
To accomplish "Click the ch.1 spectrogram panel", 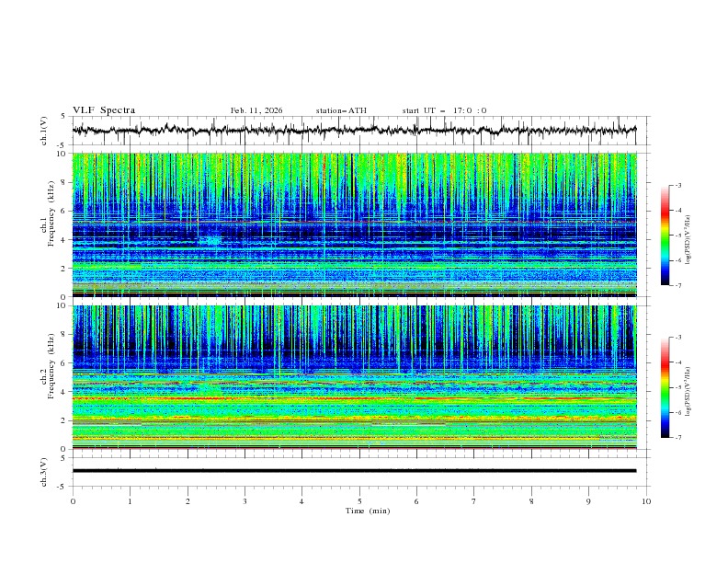I will tap(355, 224).
